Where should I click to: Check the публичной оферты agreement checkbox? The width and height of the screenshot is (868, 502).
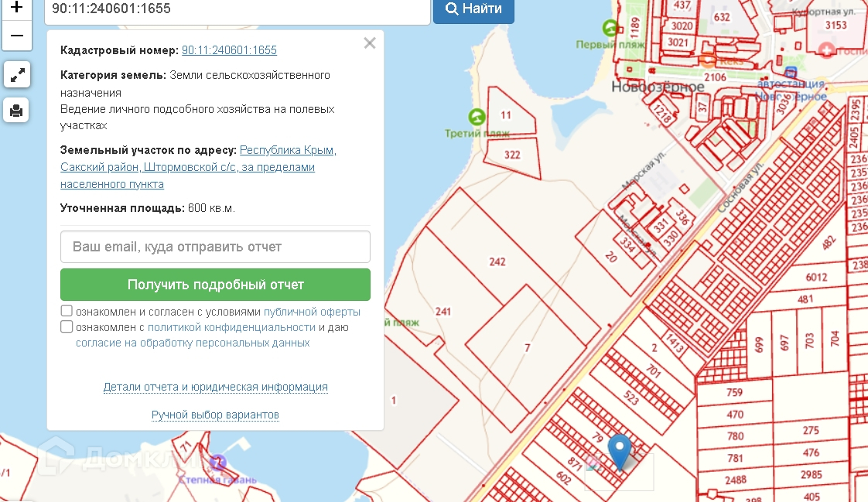click(x=67, y=311)
